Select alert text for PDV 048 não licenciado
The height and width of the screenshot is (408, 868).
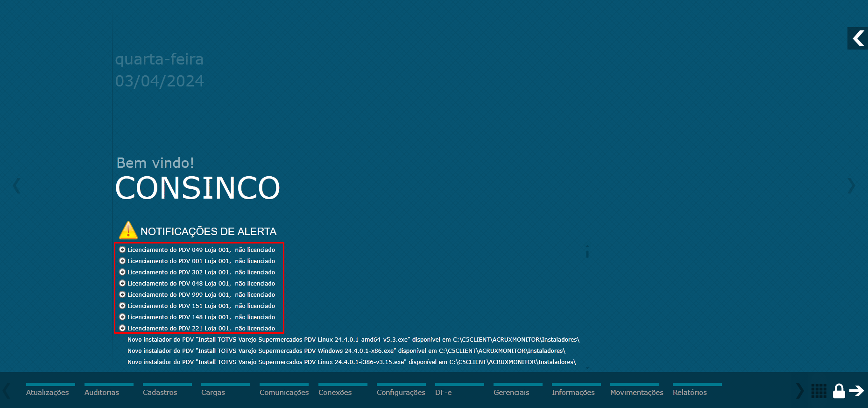pyautogui.click(x=201, y=283)
